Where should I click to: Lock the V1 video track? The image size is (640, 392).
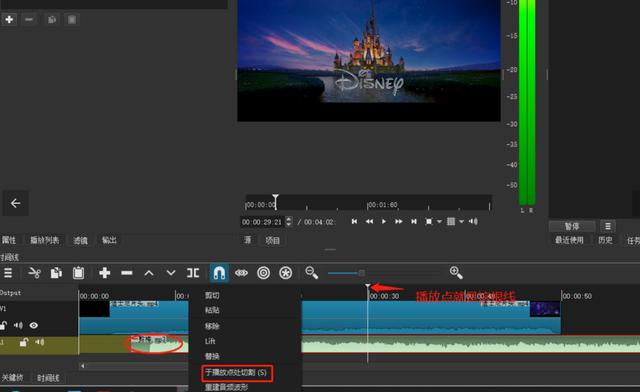pos(4,325)
